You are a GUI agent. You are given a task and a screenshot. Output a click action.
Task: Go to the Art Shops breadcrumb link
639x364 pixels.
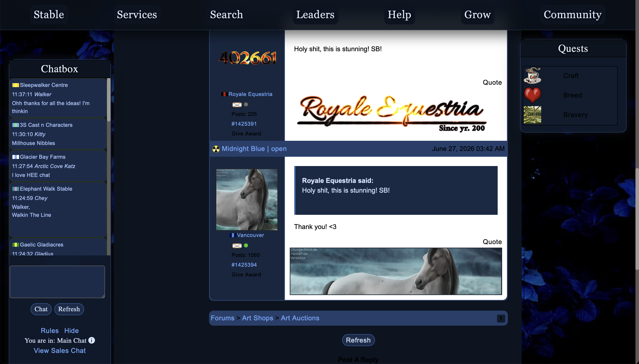pos(257,318)
